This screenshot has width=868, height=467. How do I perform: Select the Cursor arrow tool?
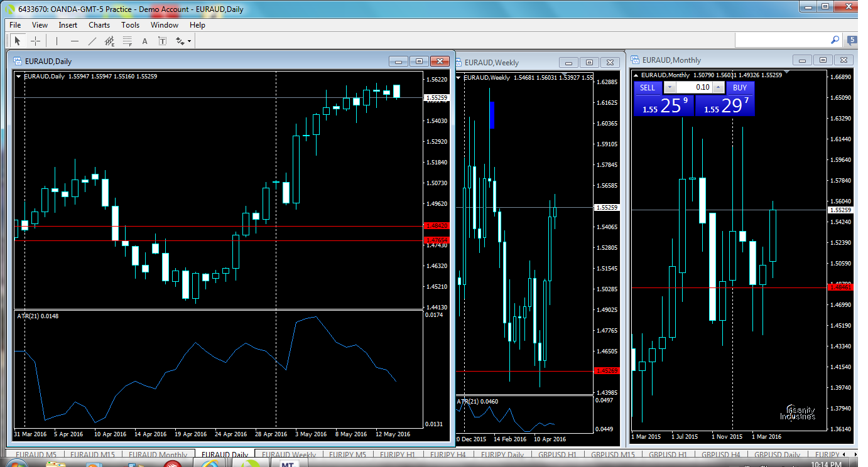18,41
